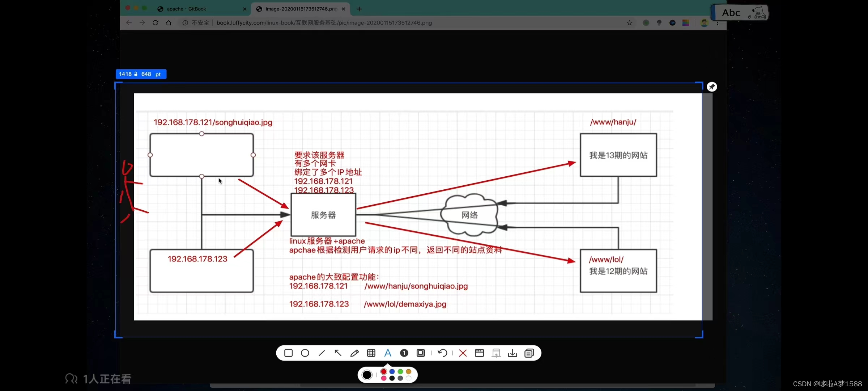Click the browser address bar URL
Image resolution: width=868 pixels, height=391 pixels.
point(324,23)
